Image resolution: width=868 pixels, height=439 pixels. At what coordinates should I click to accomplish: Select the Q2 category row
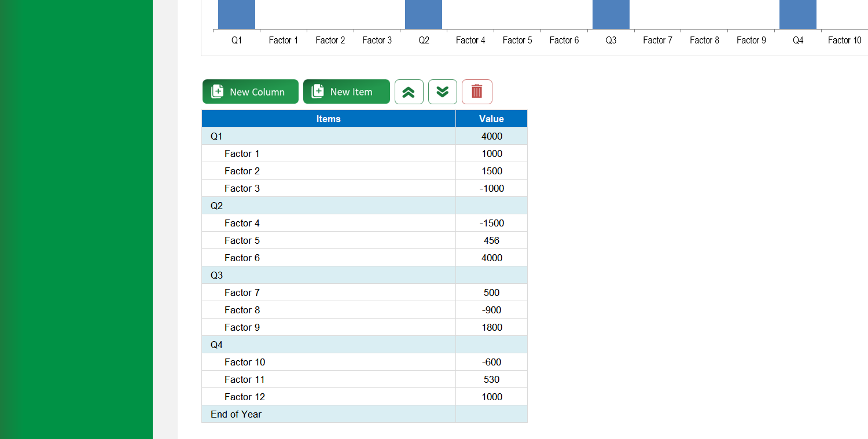(x=289, y=205)
